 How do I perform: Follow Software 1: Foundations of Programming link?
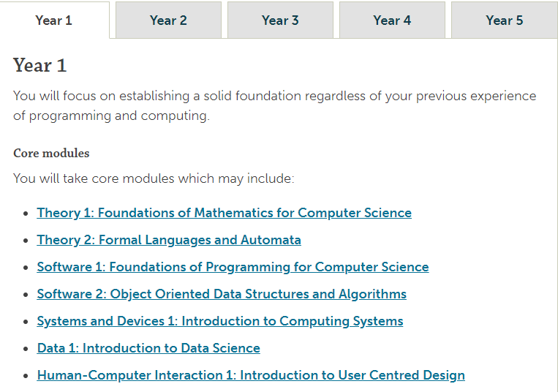[x=233, y=267]
